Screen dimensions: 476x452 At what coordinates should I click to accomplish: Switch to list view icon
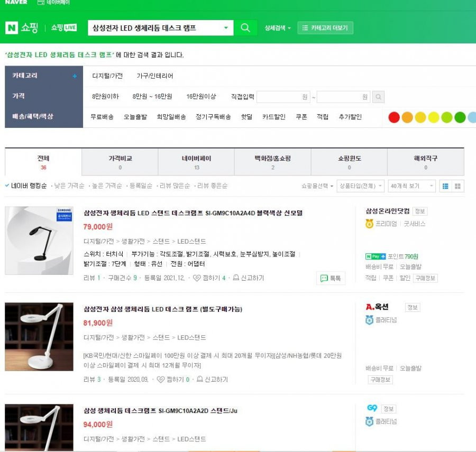point(445,186)
